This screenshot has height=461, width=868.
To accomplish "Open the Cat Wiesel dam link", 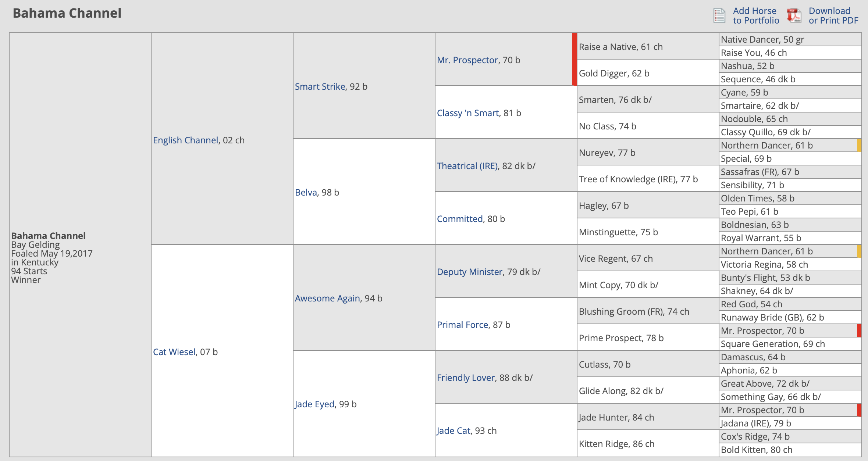I will click(x=174, y=352).
